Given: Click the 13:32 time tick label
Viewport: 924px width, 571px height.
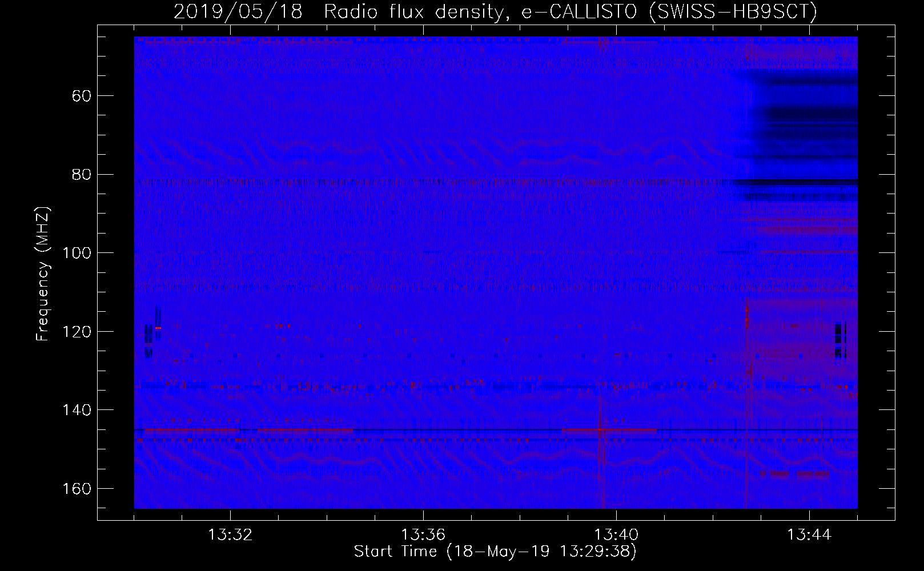Looking at the screenshot, I should tap(230, 535).
